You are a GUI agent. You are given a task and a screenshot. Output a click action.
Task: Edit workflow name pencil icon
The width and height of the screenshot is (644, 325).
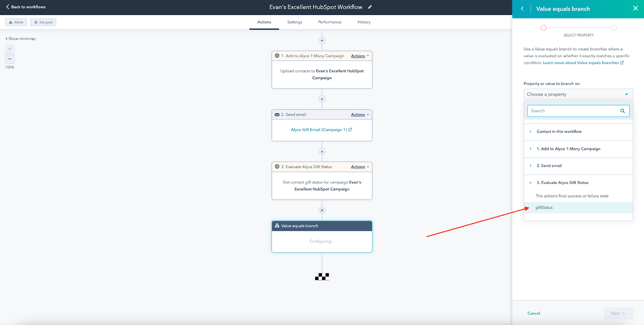pos(370,7)
